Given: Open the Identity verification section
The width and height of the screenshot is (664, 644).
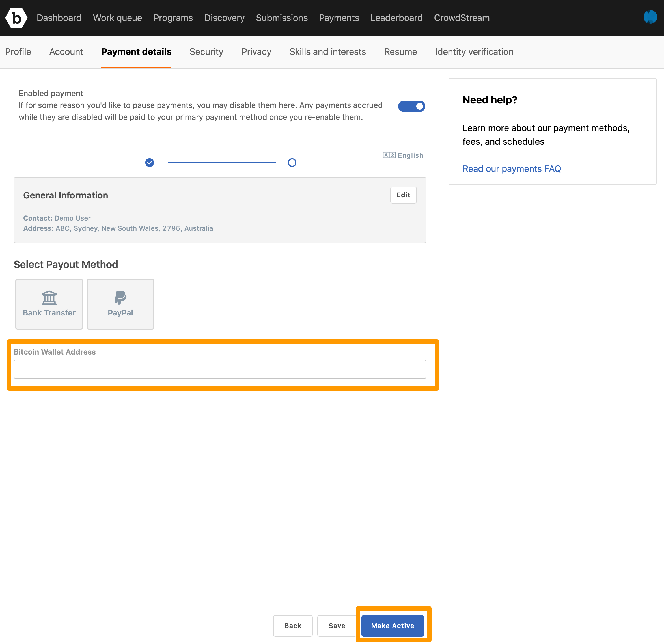Looking at the screenshot, I should point(474,51).
